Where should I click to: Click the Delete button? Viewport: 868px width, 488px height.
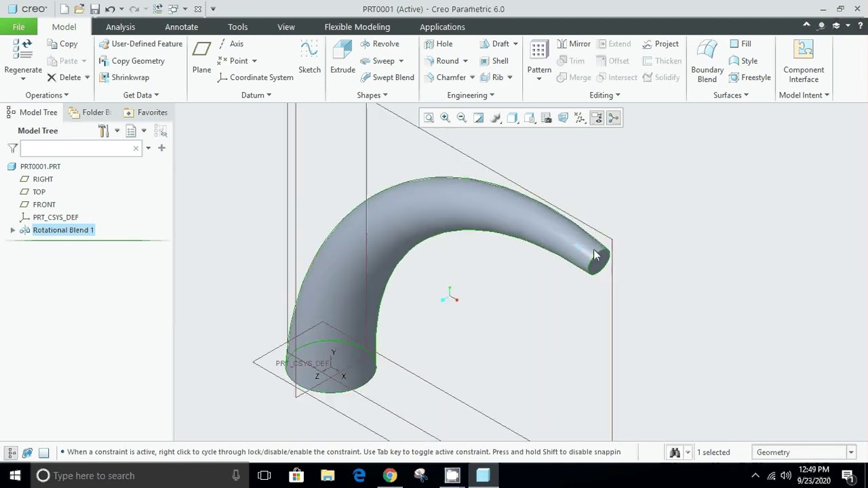pyautogui.click(x=64, y=77)
